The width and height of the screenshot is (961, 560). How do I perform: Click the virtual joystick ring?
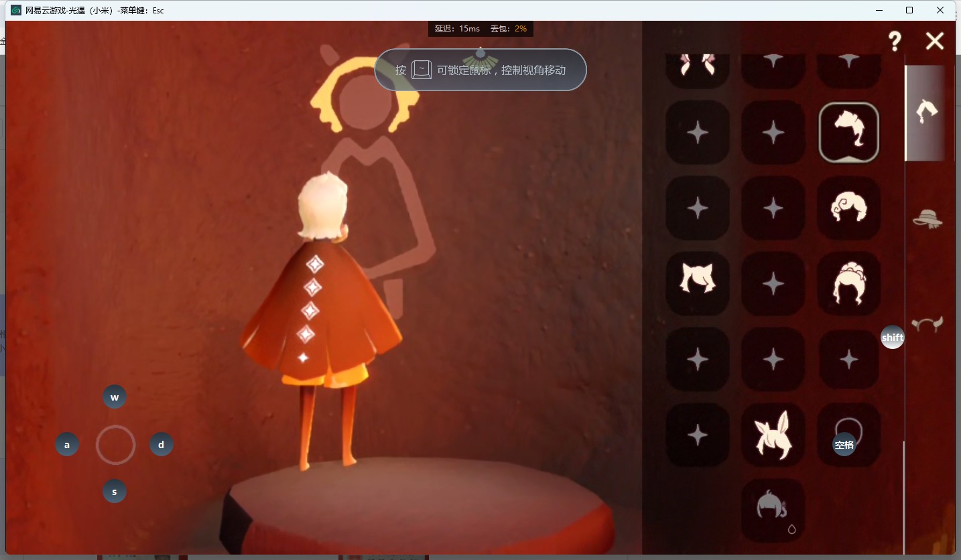[x=115, y=445]
